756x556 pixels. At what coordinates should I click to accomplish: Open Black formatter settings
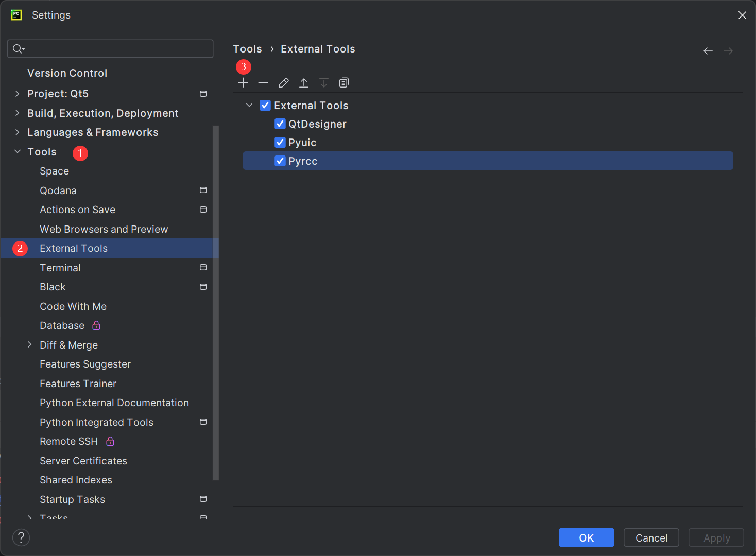point(53,287)
